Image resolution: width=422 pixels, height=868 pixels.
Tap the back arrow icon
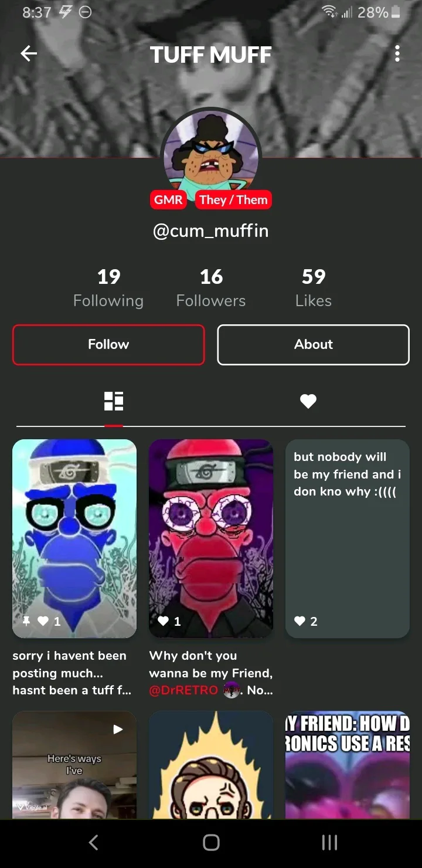tap(29, 54)
